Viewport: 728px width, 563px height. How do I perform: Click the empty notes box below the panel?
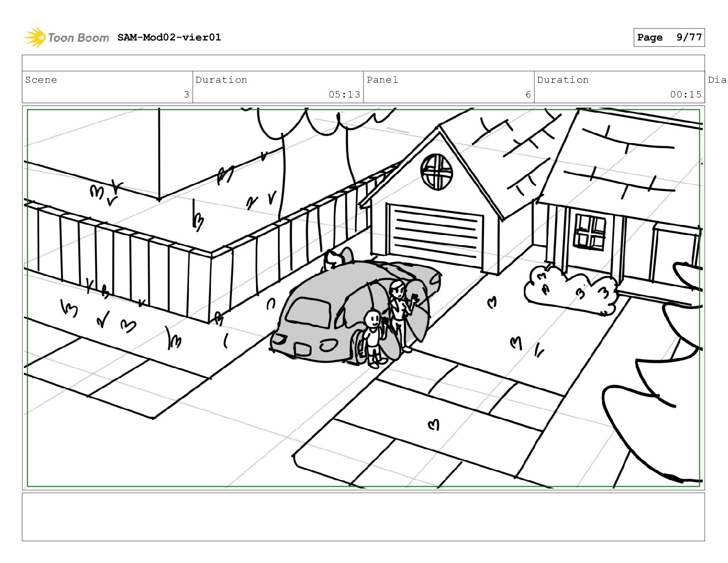tap(363, 517)
